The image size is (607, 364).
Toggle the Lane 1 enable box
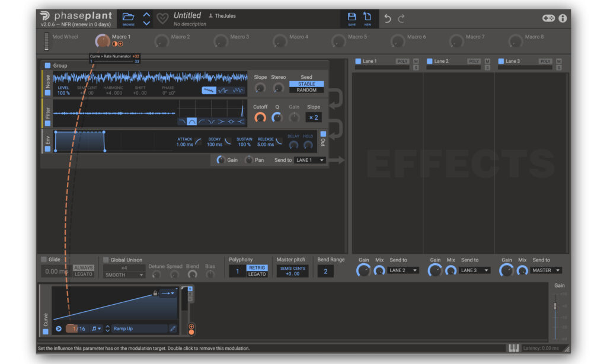point(358,61)
